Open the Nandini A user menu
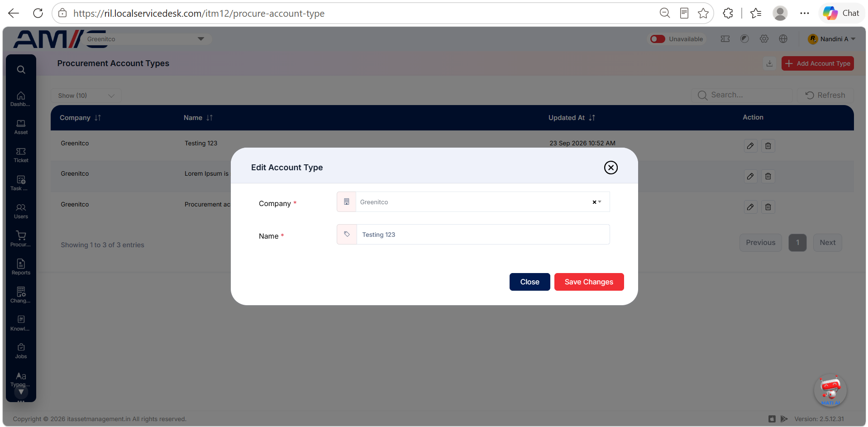 (x=832, y=39)
